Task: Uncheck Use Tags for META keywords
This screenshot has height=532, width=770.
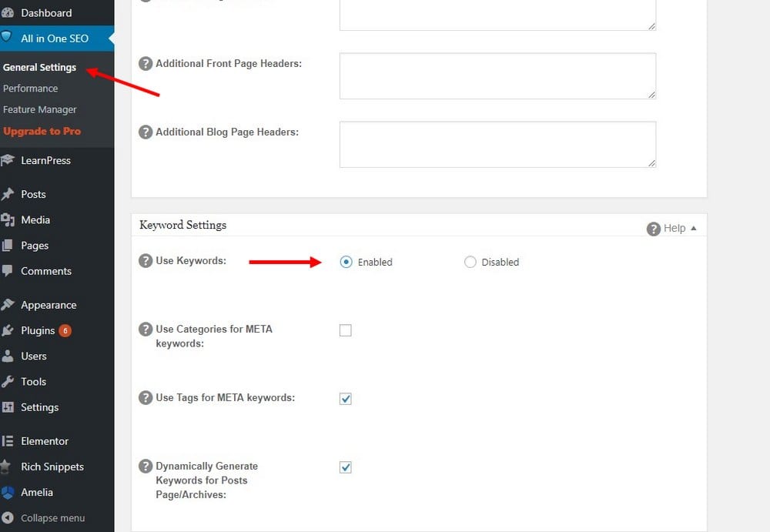Action: (x=346, y=399)
